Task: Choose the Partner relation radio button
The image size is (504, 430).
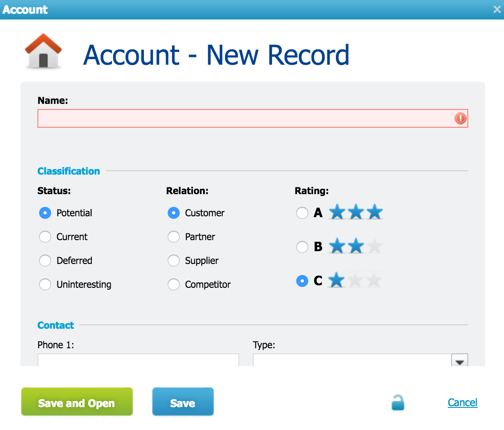Action: tap(174, 237)
